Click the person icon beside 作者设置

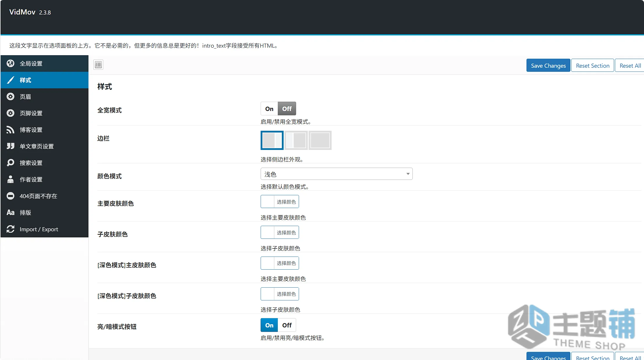[x=10, y=179]
